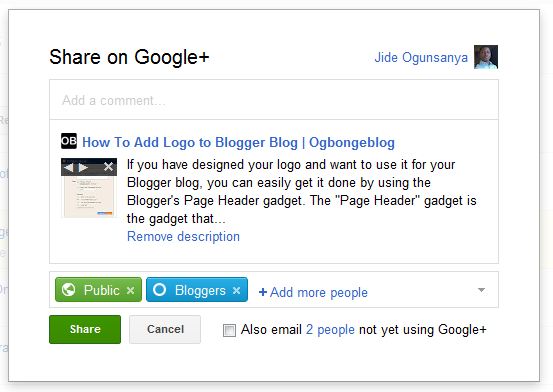This screenshot has height=392, width=553.
Task: Remove the thumbnail with its X icon
Action: (109, 167)
